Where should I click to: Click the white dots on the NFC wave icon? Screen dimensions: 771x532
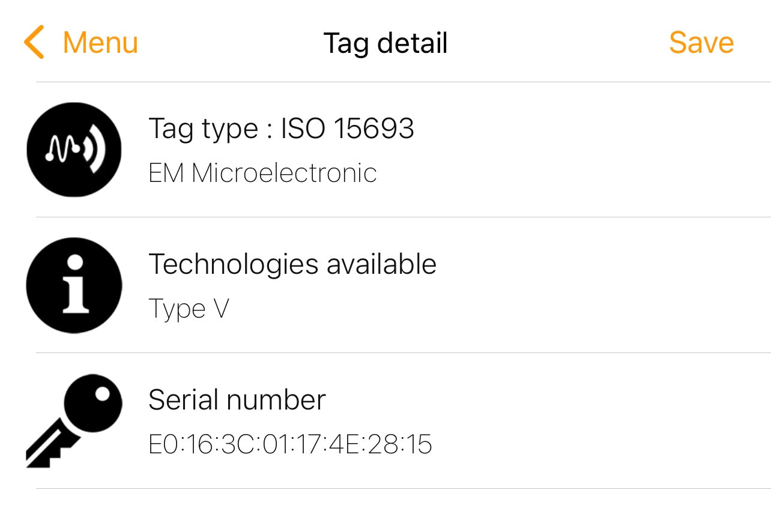click(x=62, y=152)
